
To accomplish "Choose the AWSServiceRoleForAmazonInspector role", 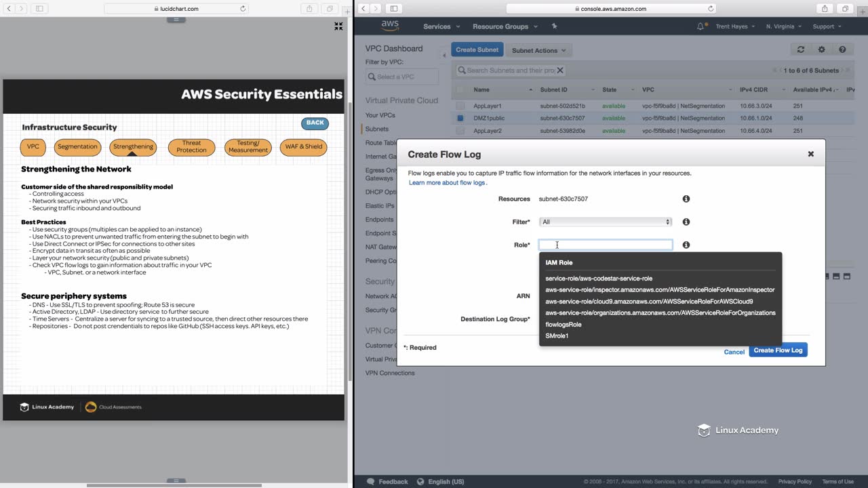I will tap(660, 289).
